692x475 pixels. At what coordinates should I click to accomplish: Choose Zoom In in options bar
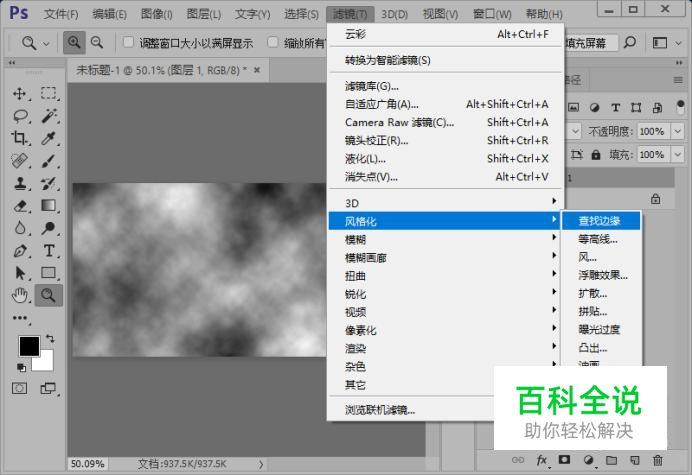[x=74, y=42]
